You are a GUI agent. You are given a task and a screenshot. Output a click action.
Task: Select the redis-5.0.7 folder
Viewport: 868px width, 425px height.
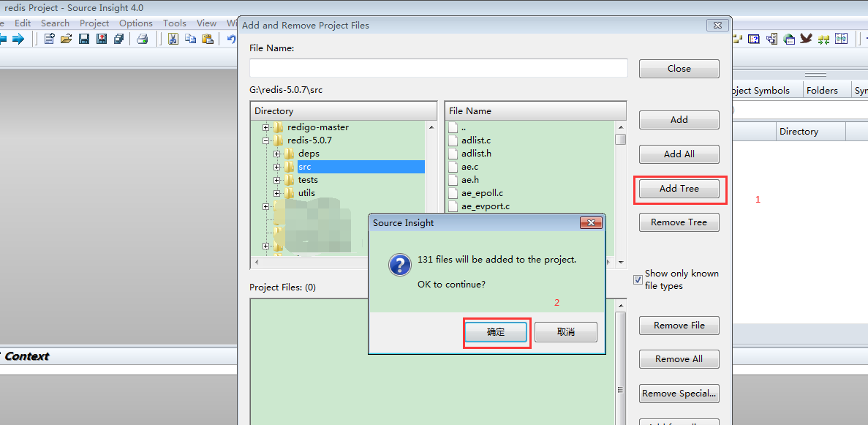[309, 140]
